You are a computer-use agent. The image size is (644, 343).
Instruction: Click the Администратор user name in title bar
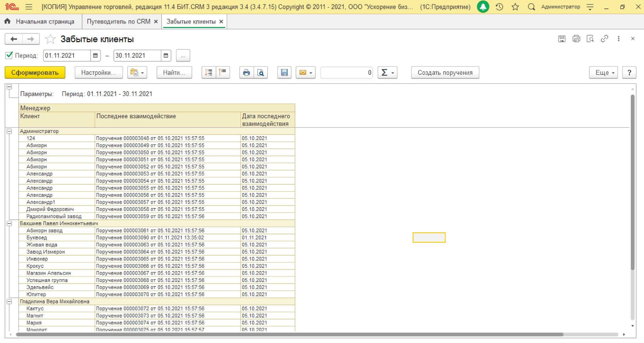click(560, 7)
